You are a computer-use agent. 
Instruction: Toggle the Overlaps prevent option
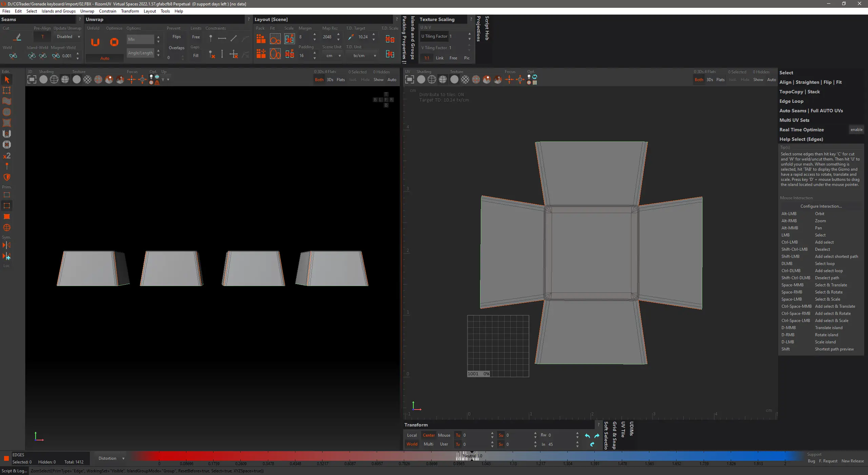[177, 48]
